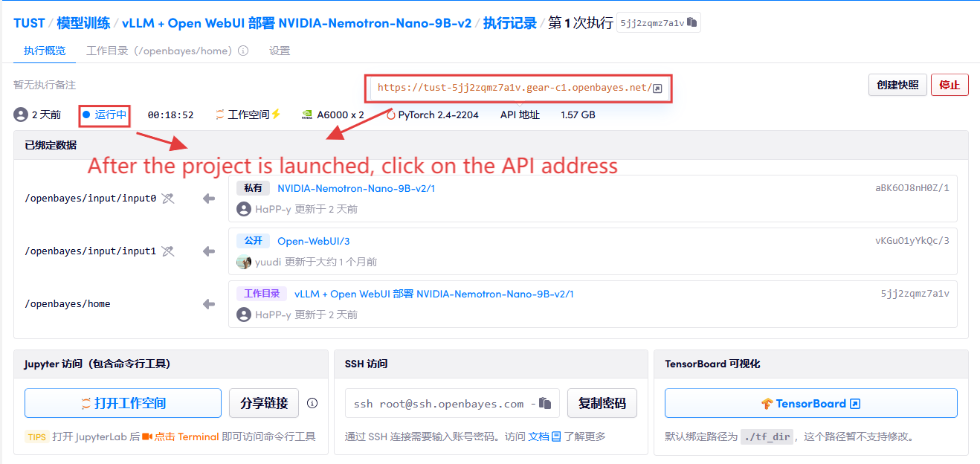Unbind the input0 data mount icon

(168, 199)
